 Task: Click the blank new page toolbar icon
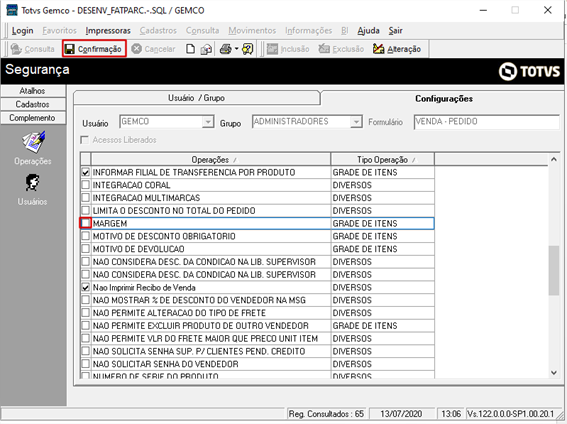(x=191, y=49)
